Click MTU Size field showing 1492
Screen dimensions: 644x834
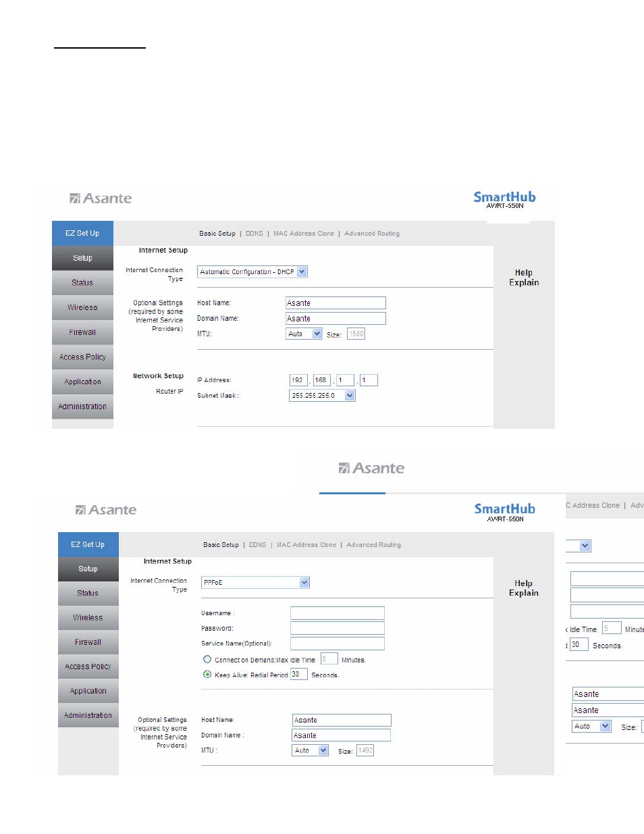tap(365, 750)
